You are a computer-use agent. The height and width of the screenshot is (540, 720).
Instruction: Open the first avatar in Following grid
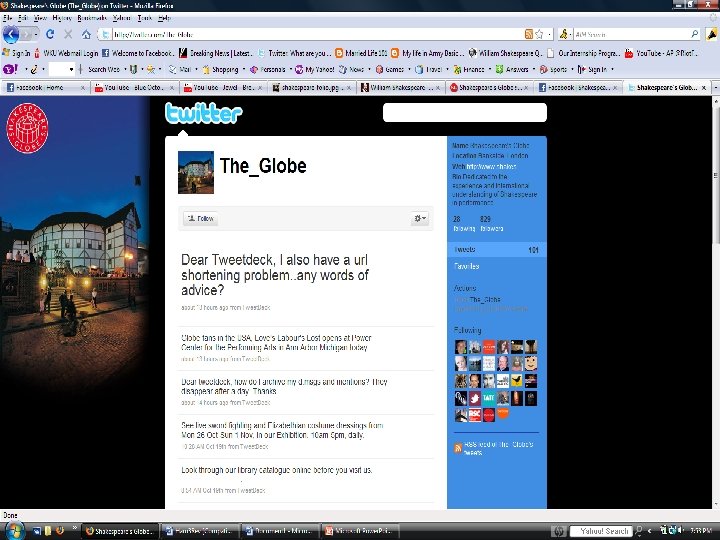(461, 347)
